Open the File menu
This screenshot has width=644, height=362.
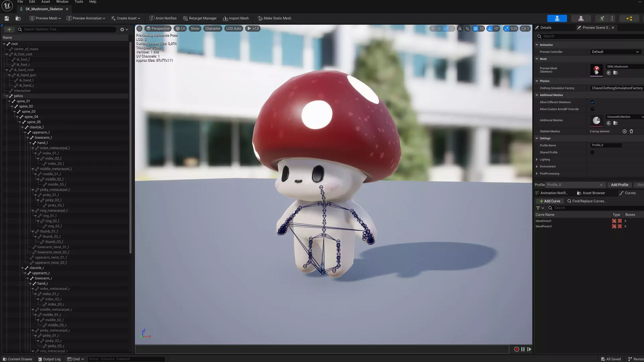[20, 2]
